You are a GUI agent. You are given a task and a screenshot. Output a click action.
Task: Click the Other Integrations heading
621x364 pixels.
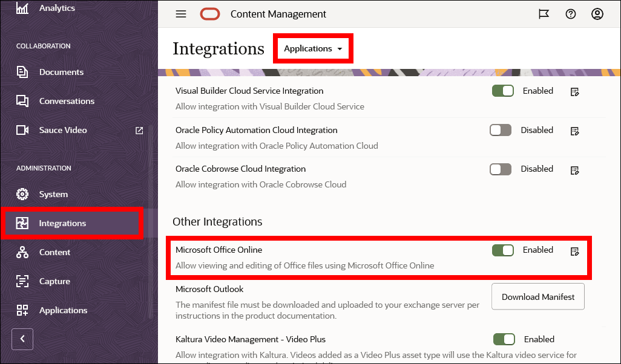(217, 221)
